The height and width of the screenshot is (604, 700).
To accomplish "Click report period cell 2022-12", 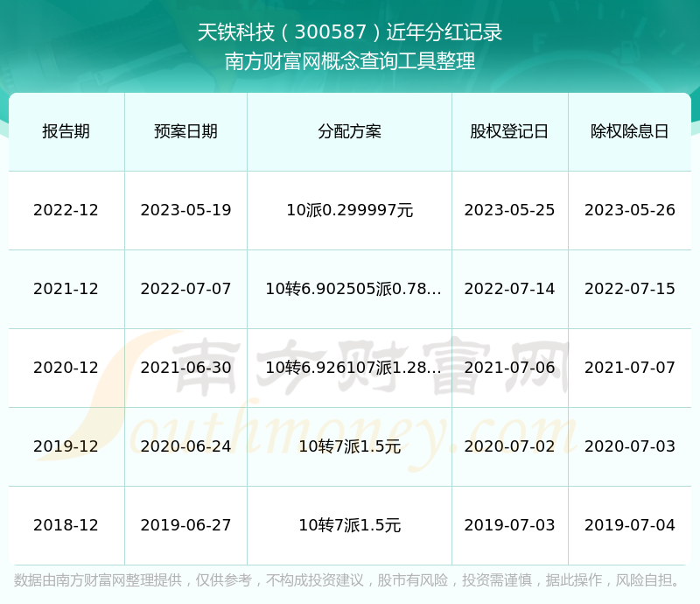I will (66, 210).
